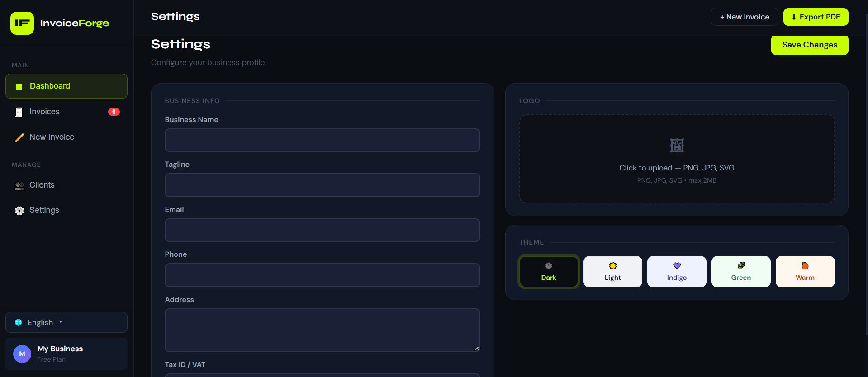The width and height of the screenshot is (868, 377).
Task: Click the sun icon on Light theme
Action: point(613,266)
